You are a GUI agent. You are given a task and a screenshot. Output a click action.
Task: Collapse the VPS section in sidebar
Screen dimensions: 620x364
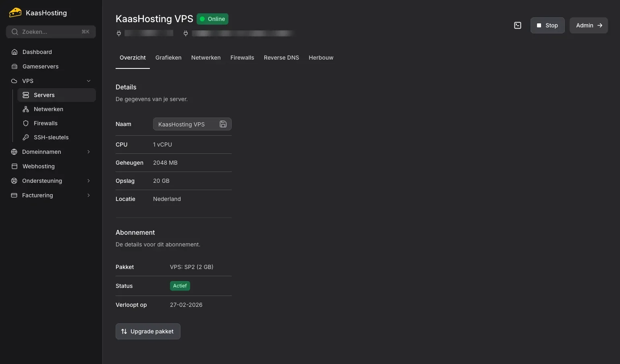[89, 81]
